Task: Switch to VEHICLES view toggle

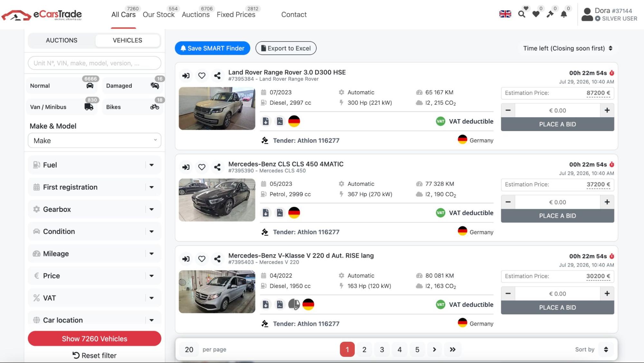Action: point(128,40)
